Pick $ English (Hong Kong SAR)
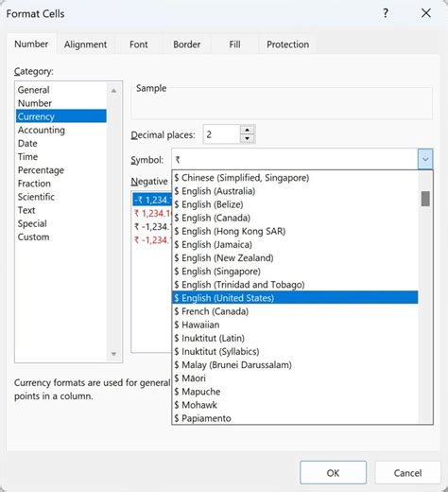The image size is (448, 492). tap(295, 231)
